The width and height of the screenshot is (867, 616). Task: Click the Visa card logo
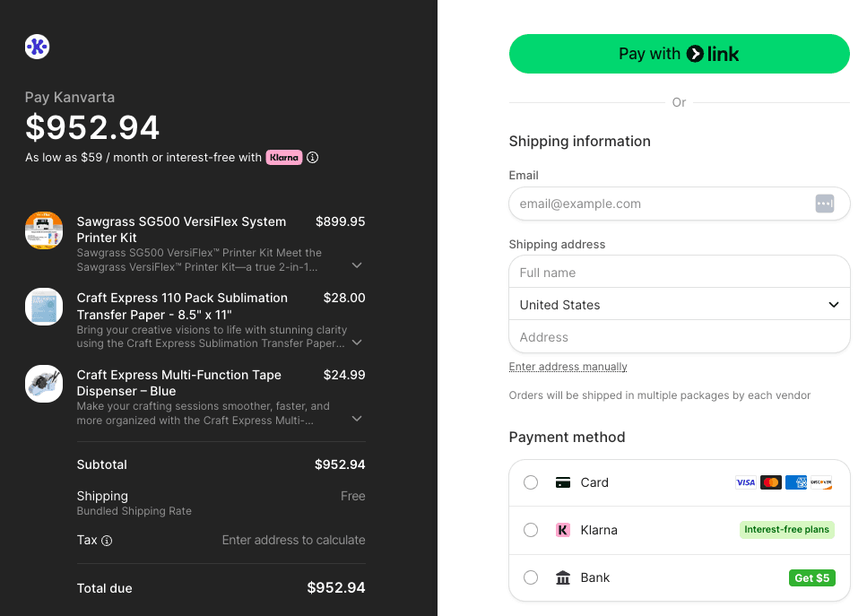[x=745, y=482]
